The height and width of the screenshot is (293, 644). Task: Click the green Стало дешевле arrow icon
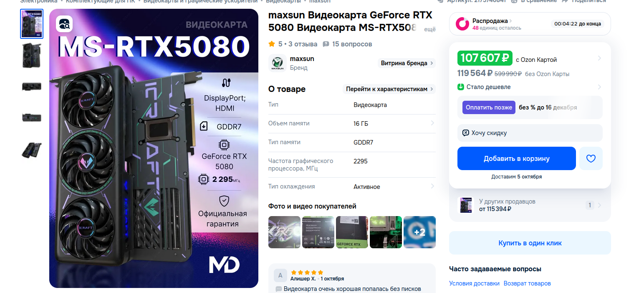coord(461,87)
